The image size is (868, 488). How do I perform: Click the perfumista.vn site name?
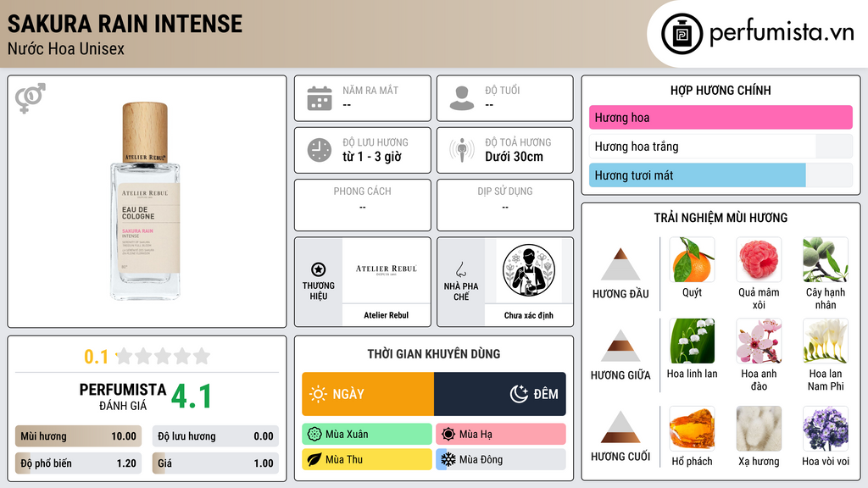click(782, 32)
